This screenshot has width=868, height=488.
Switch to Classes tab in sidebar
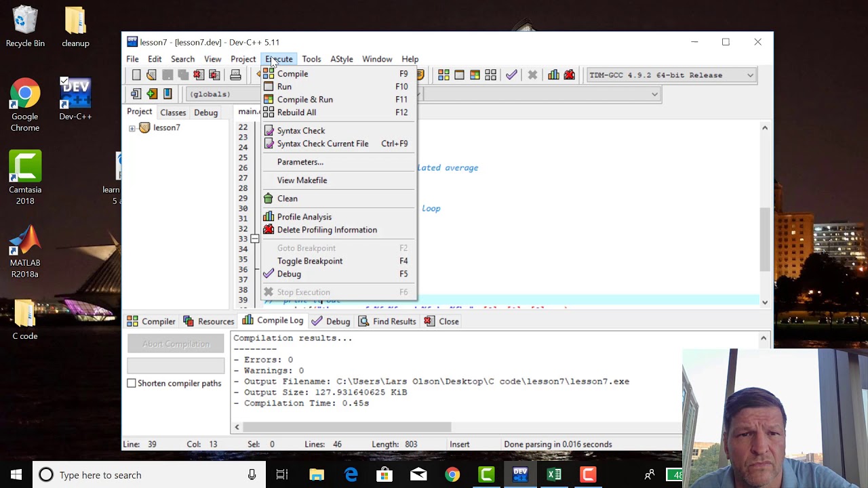click(173, 113)
